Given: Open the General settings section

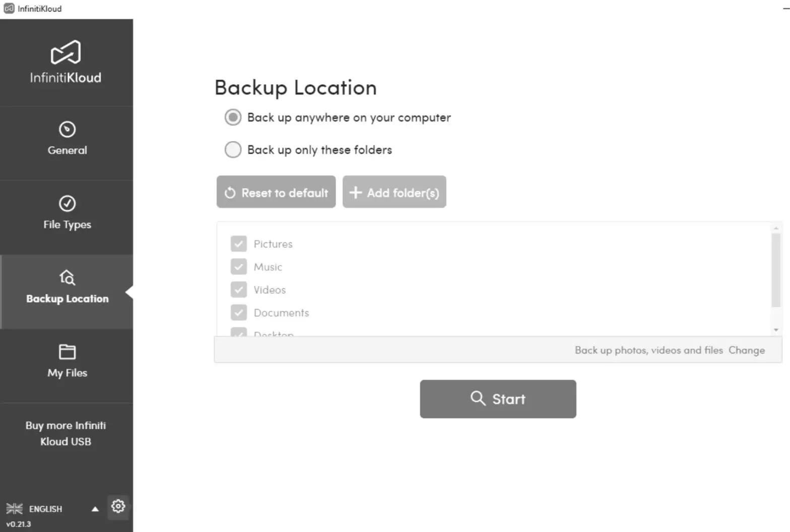Looking at the screenshot, I should pyautogui.click(x=67, y=143).
